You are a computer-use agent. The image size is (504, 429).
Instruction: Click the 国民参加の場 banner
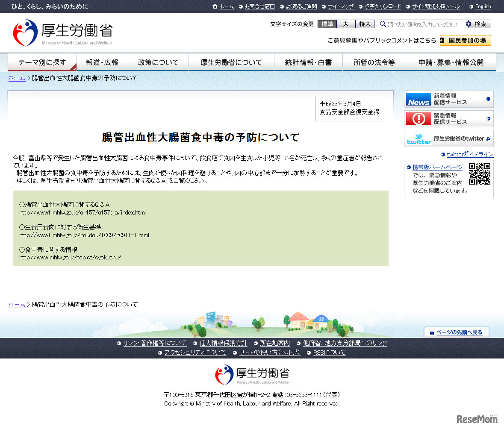point(465,41)
